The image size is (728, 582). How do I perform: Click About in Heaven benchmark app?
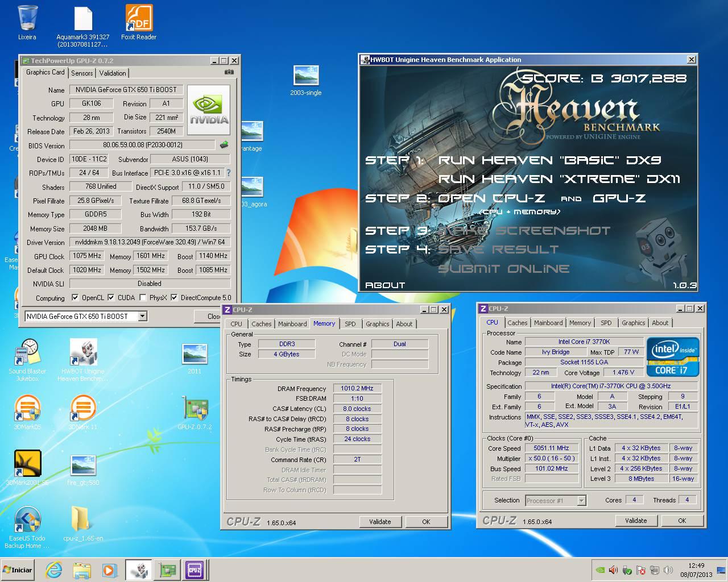coord(385,285)
